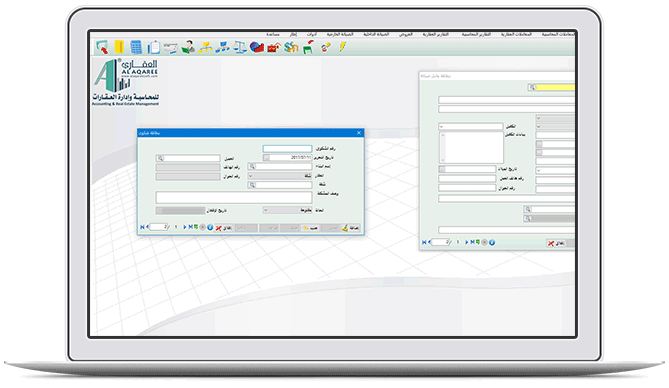Image resolution: width=669 pixels, height=388 pixels.
Task: Go to next record arrow in complaint dialog
Action: 185,227
